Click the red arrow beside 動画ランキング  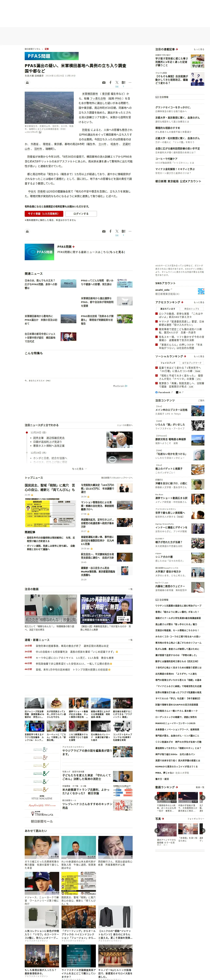177,787
